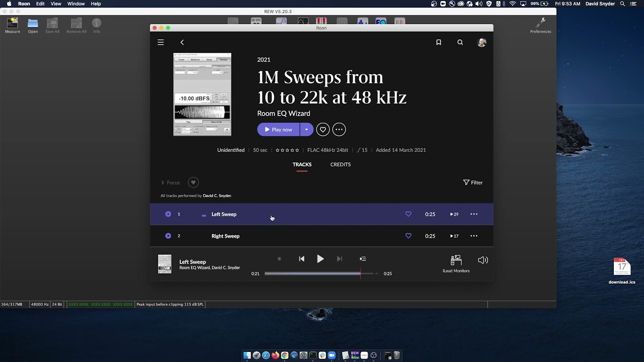This screenshot has height=362, width=644.
Task: Click playback progress seek bar
Action: pyautogui.click(x=321, y=274)
